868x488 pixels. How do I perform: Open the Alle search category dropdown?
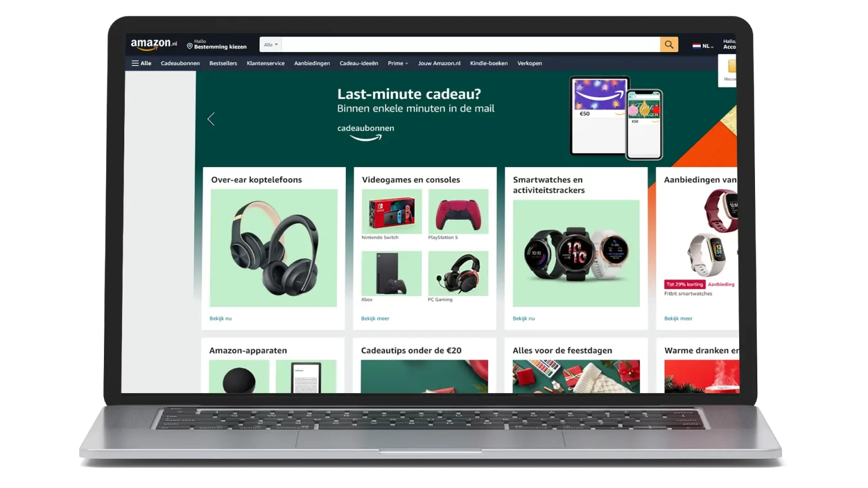(271, 45)
